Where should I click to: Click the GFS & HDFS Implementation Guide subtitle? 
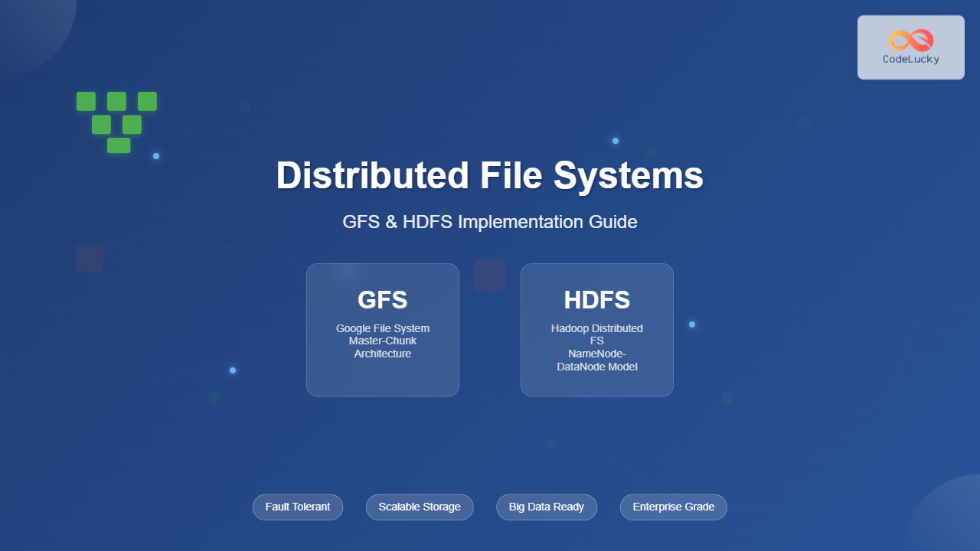(x=490, y=222)
